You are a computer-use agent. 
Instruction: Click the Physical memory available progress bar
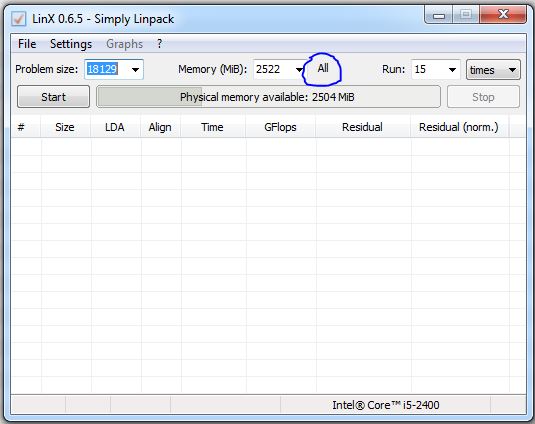(268, 97)
